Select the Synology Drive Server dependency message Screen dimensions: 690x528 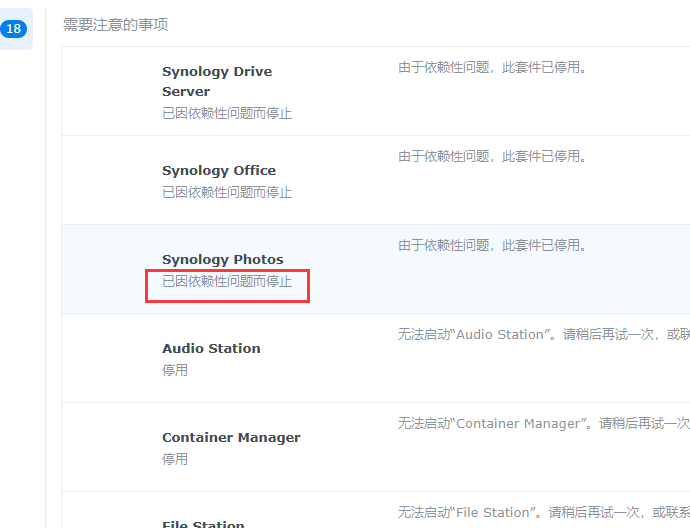pos(492,67)
